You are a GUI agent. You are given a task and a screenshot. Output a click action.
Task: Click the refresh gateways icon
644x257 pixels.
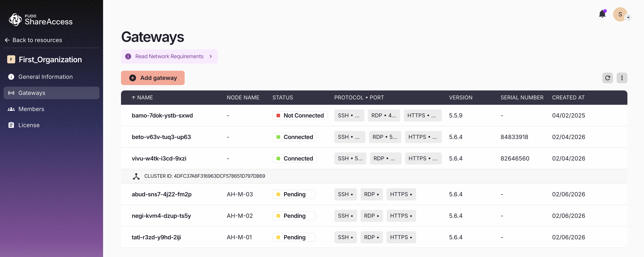[607, 78]
